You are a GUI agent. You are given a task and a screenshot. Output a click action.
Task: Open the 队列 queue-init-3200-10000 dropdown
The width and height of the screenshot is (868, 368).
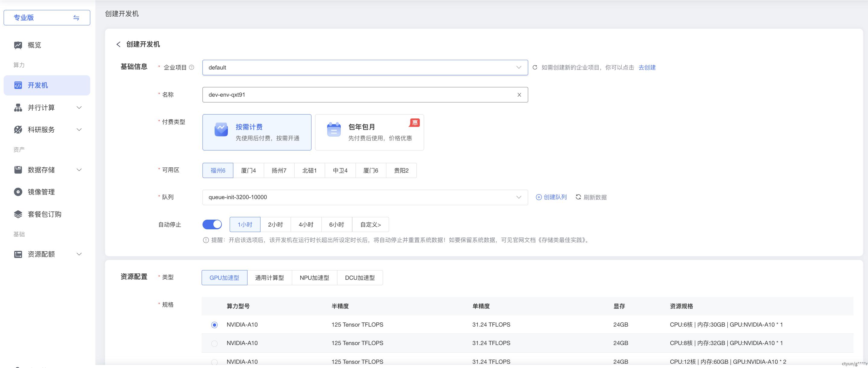coord(365,197)
